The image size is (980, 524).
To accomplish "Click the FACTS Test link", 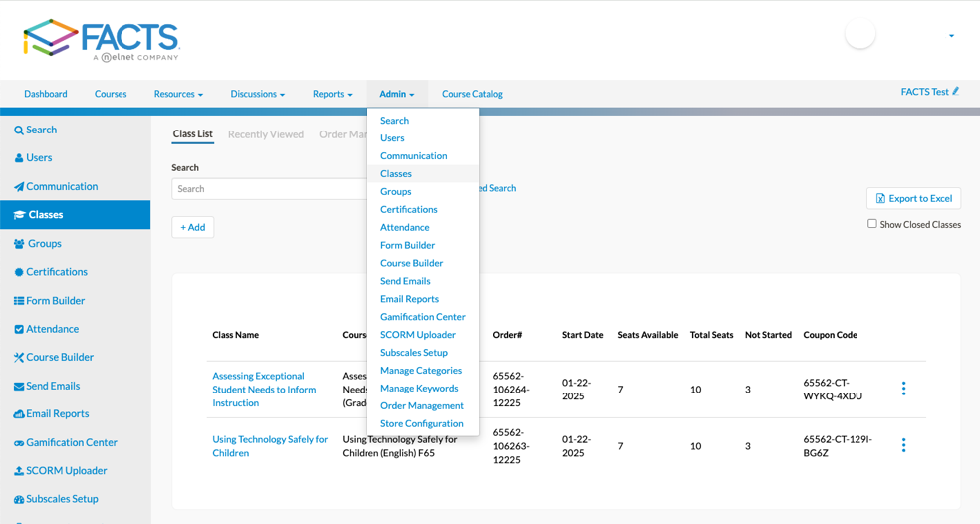I will [x=924, y=92].
